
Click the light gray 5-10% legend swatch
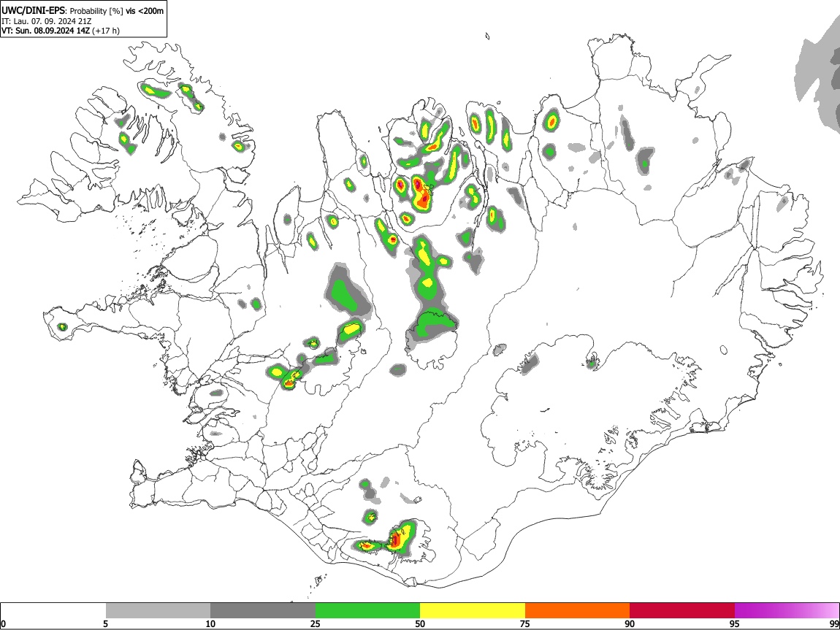pyautogui.click(x=158, y=611)
